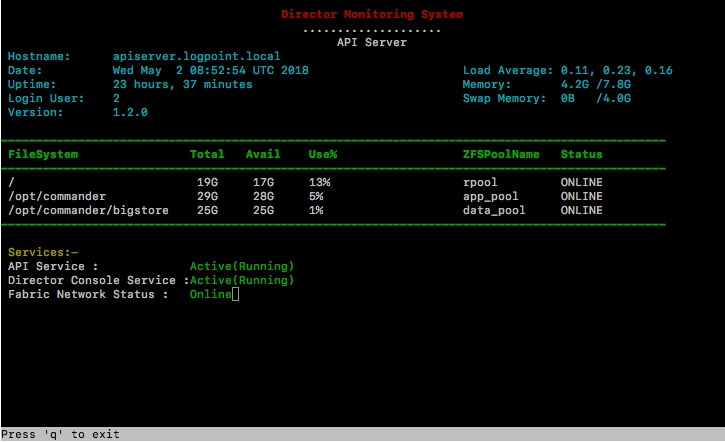This screenshot has height=442, width=725.
Task: Click the ZFSPoolName column header
Action: coord(501,155)
